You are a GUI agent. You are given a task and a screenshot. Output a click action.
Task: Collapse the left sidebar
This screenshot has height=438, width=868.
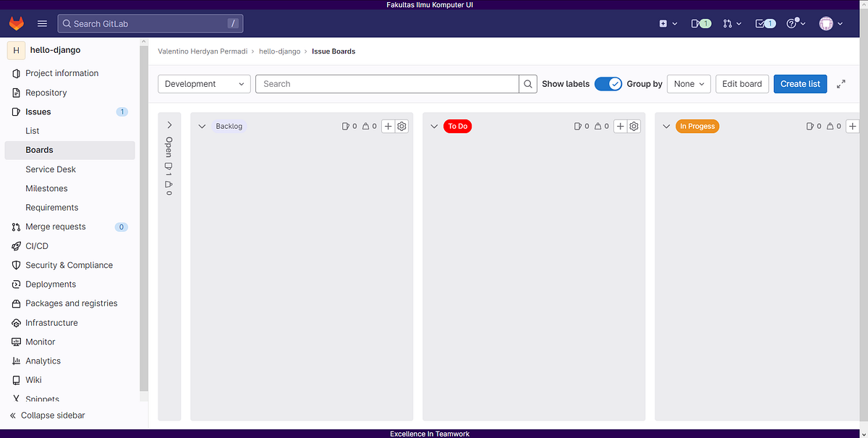[x=51, y=415]
